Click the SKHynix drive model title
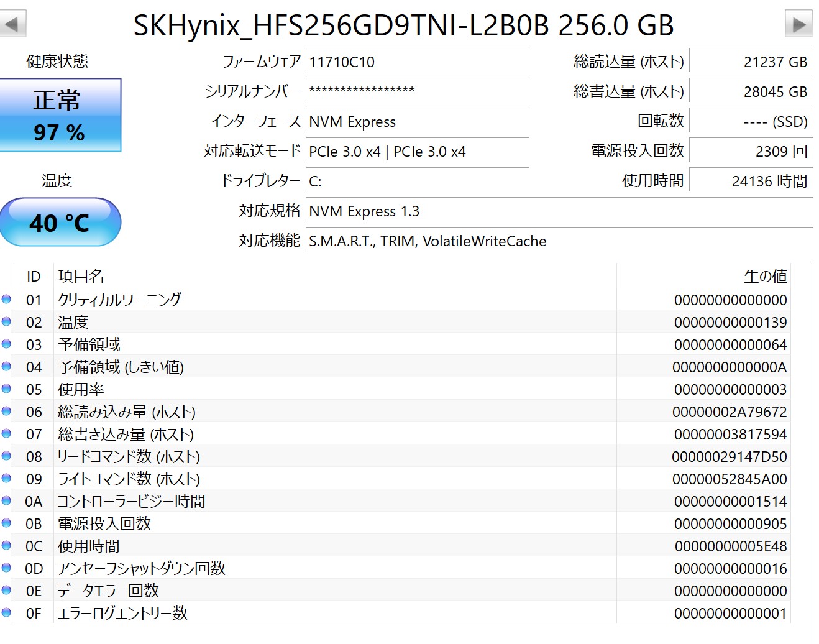This screenshot has height=644, width=819. 404,25
